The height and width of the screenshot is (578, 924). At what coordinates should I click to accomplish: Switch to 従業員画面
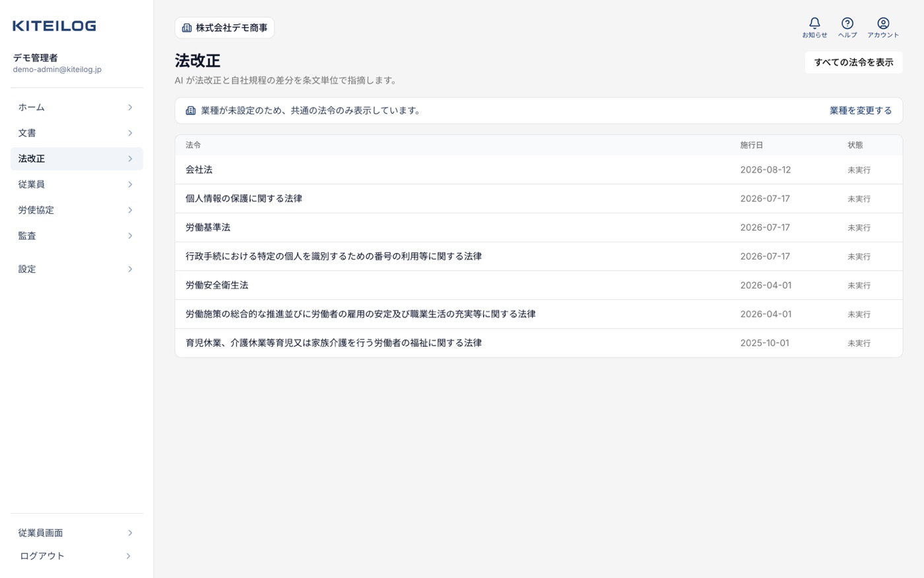point(77,532)
